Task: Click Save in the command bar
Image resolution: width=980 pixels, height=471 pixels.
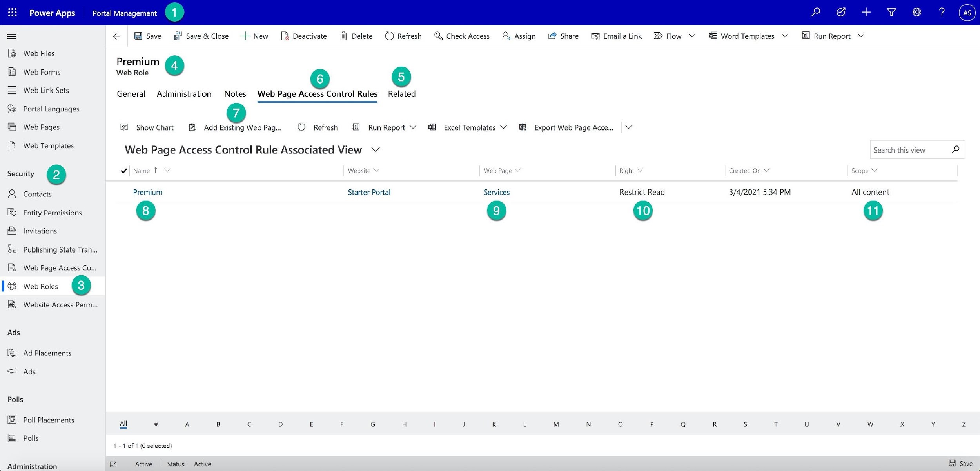Action: (x=148, y=36)
